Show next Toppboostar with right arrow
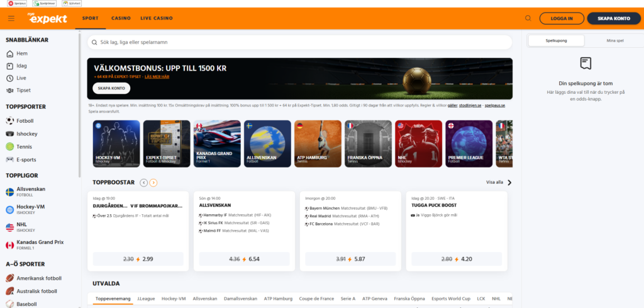Screen dimensions: 644x308 [153, 183]
